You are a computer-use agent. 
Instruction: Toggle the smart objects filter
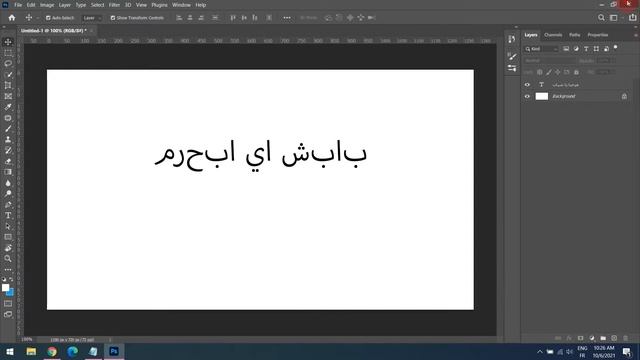point(606,49)
